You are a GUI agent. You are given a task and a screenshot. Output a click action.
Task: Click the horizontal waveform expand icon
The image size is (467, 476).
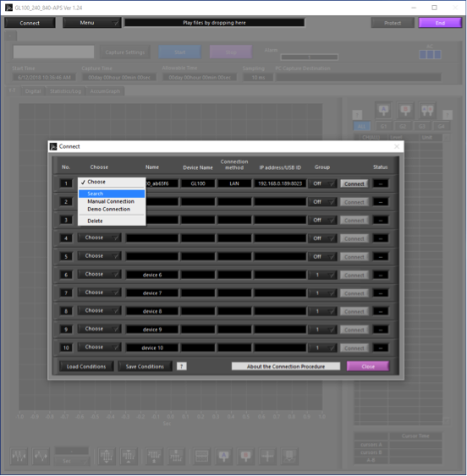[x=41, y=456]
